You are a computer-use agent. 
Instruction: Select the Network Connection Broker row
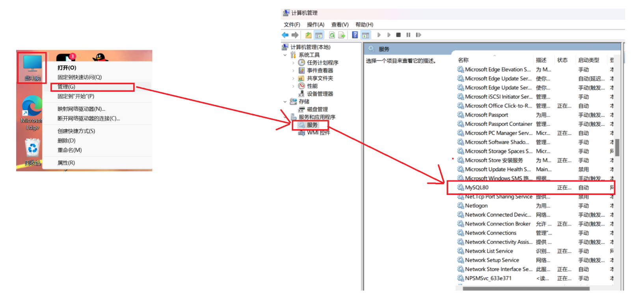[535, 224]
